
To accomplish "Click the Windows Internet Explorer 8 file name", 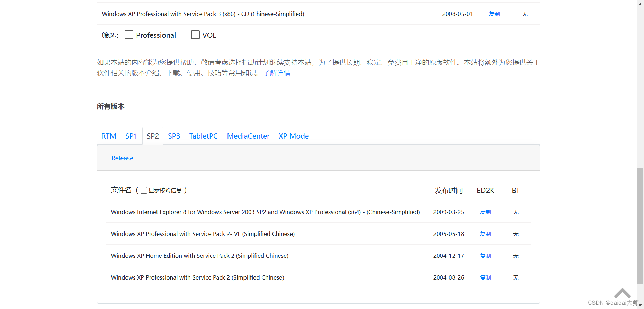I will click(x=265, y=212).
